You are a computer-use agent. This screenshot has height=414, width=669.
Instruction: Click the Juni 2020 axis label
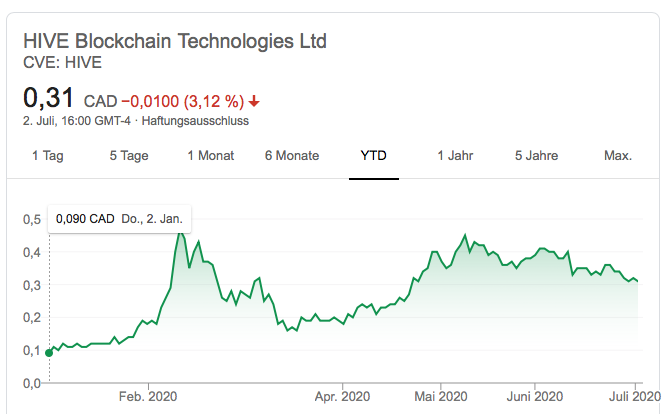pyautogui.click(x=535, y=395)
